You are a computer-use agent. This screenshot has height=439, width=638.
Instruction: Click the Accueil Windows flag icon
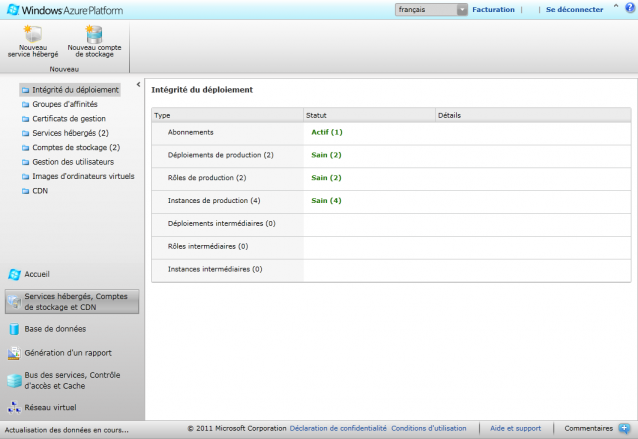tap(14, 274)
